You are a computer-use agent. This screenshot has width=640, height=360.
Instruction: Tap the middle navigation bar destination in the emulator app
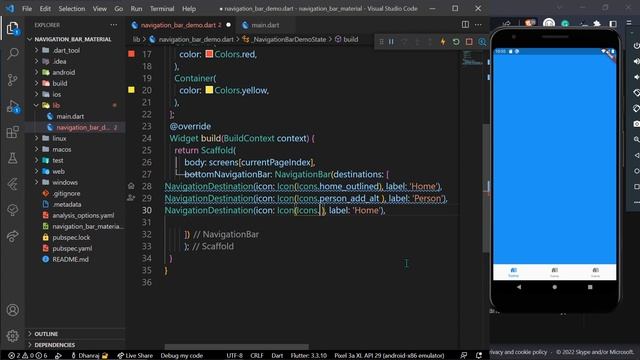click(554, 272)
